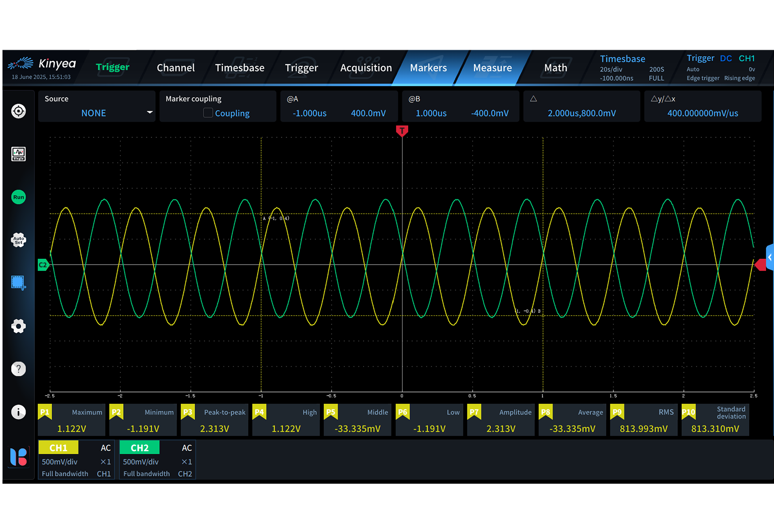Open the help question mark icon

point(18,369)
